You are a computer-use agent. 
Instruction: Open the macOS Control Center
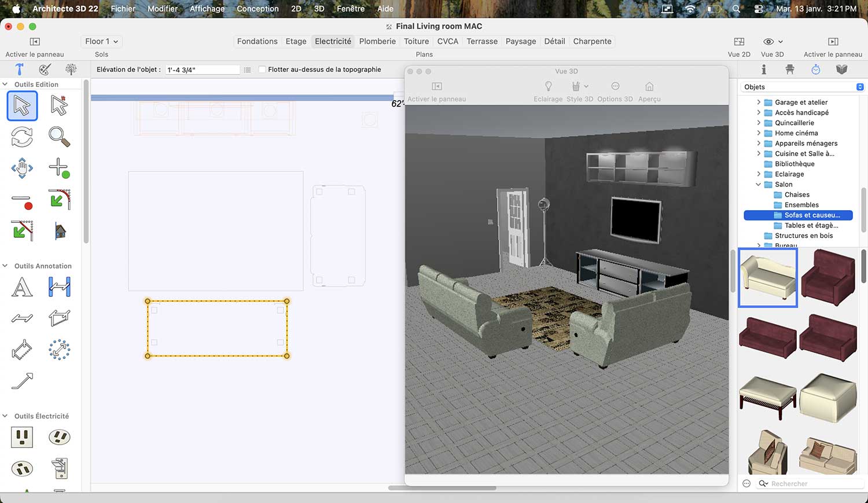[759, 9]
